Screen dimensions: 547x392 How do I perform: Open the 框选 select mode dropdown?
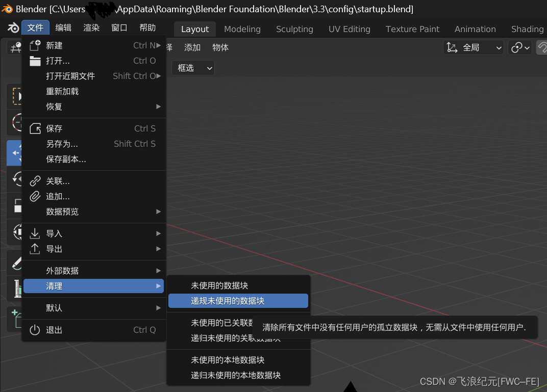pos(193,68)
